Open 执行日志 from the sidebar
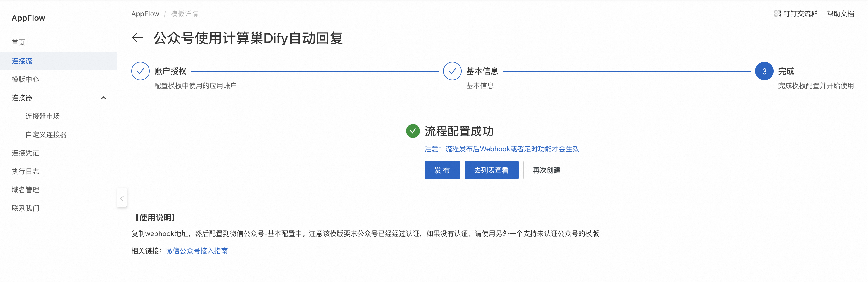This screenshot has width=868, height=282. [x=25, y=171]
